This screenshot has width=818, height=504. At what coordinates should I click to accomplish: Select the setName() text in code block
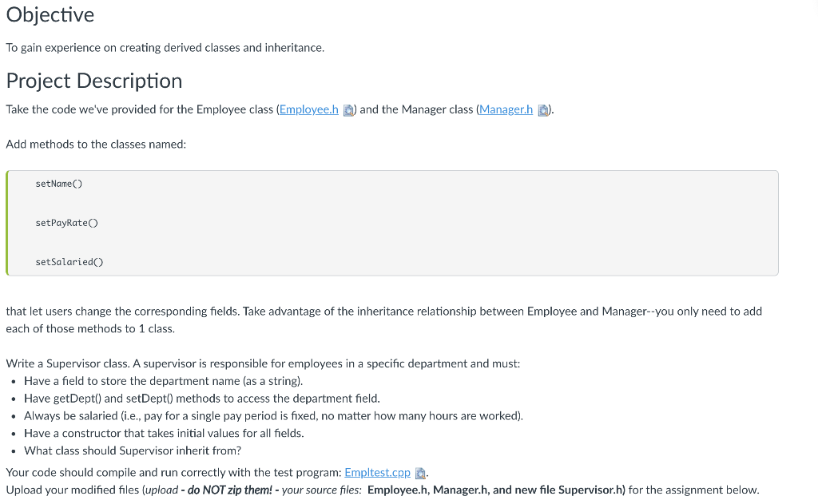click(59, 184)
